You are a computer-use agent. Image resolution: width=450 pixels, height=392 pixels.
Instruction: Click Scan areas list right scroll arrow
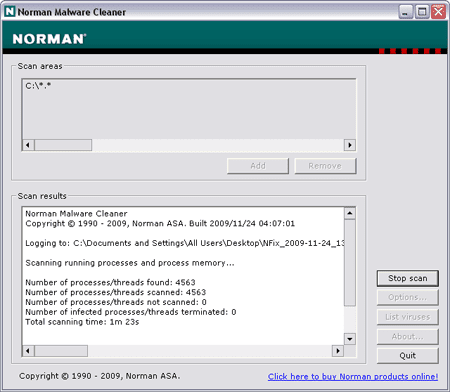tap(350, 145)
